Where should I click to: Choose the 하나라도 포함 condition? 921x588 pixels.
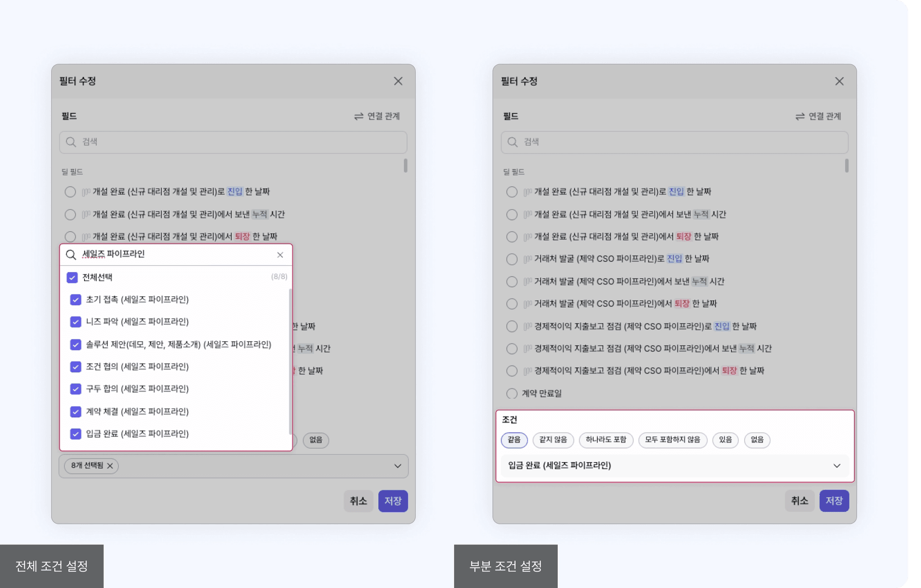[x=605, y=440]
